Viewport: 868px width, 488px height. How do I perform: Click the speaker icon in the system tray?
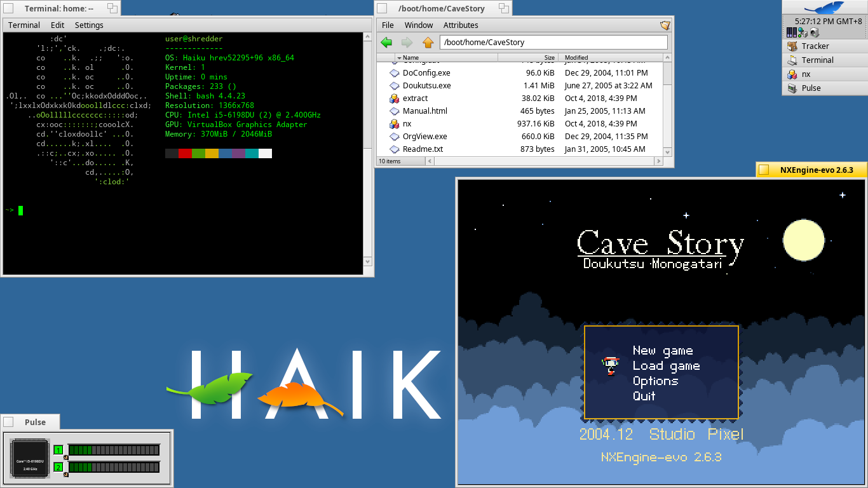[x=815, y=32]
